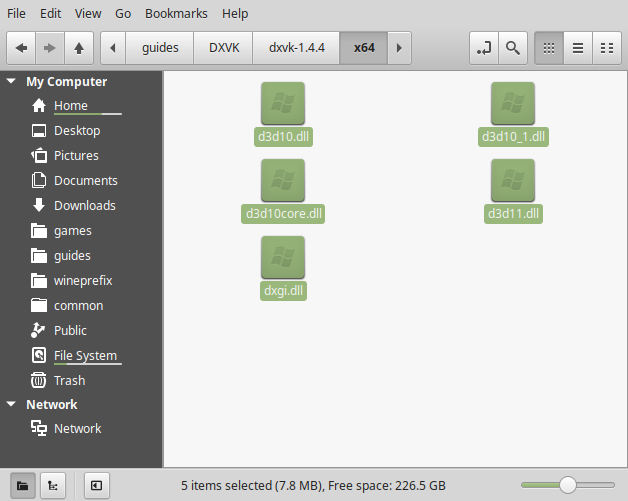Image resolution: width=628 pixels, height=501 pixels.
Task: Show places in the sidebar
Action: (23, 486)
